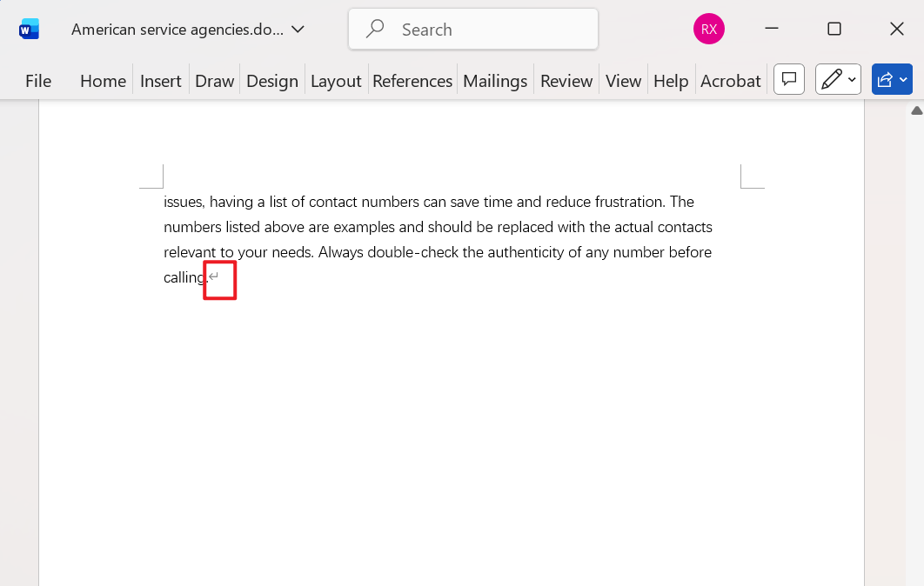Open the Help tab
This screenshot has width=924, height=586.
[671, 80]
